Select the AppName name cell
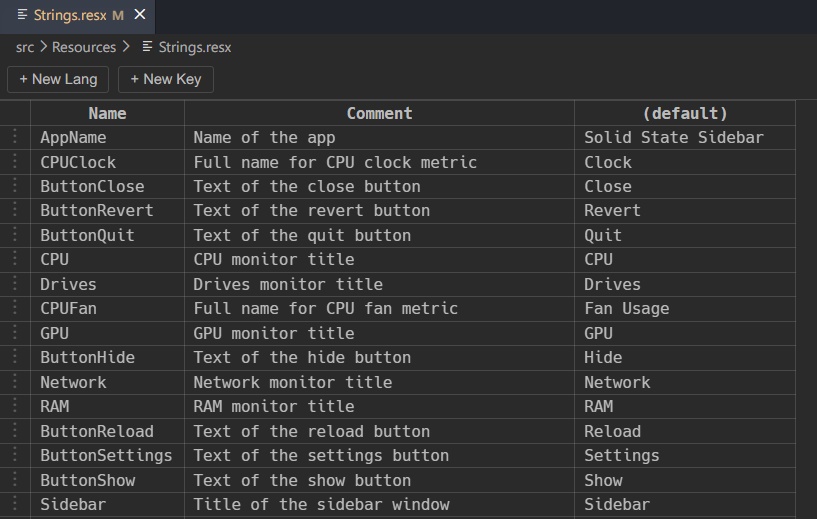The height and width of the screenshot is (519, 817). (x=107, y=138)
